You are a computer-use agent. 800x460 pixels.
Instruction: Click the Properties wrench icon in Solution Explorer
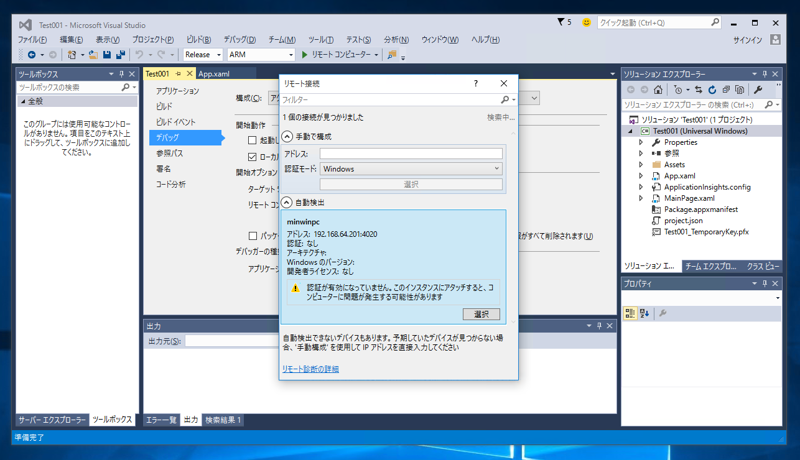[x=758, y=90]
